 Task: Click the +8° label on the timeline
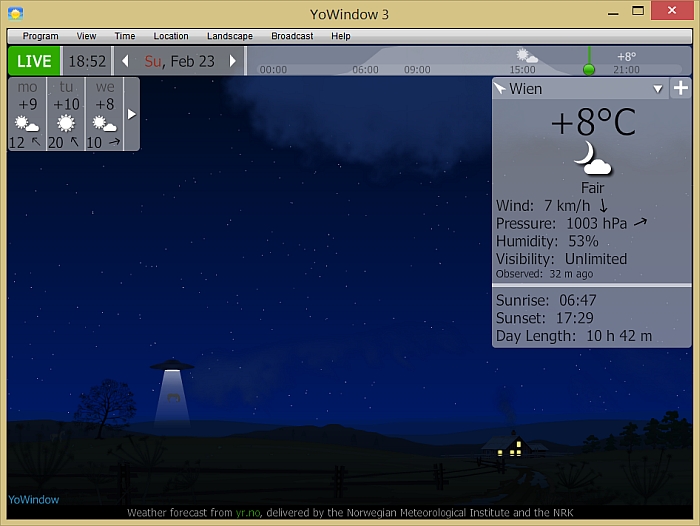(x=626, y=57)
